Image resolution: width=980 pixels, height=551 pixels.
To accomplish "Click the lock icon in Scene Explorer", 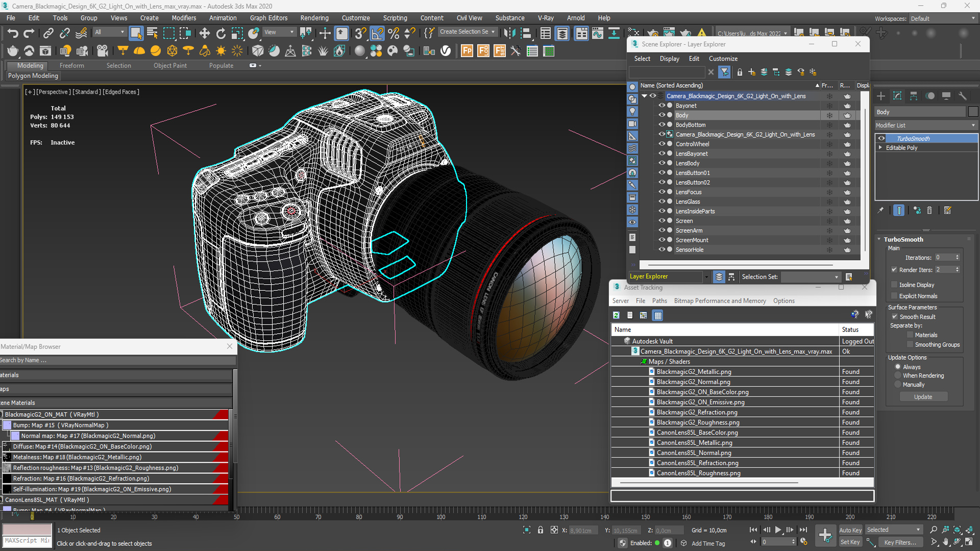I will coord(740,72).
